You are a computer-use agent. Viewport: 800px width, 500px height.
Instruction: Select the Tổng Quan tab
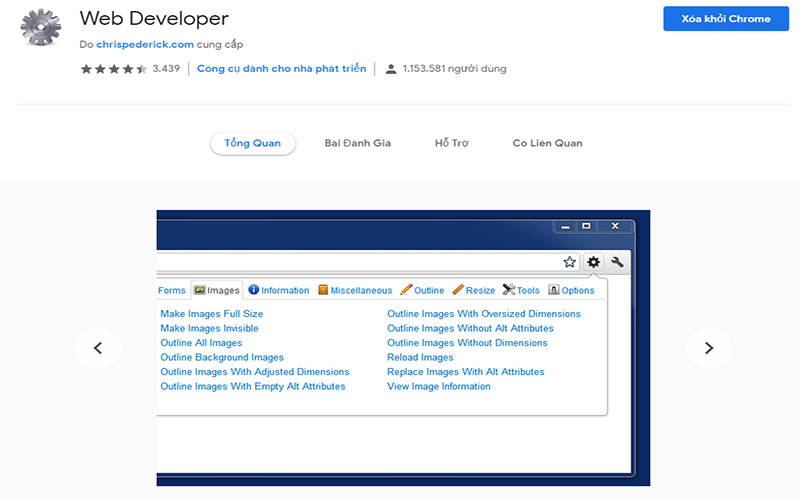253,143
